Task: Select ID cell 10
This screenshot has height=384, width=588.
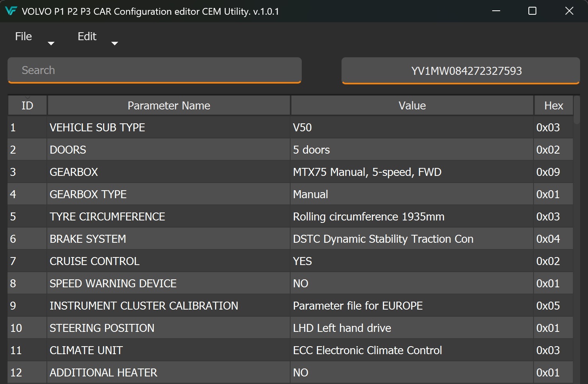Action: pyautogui.click(x=27, y=328)
